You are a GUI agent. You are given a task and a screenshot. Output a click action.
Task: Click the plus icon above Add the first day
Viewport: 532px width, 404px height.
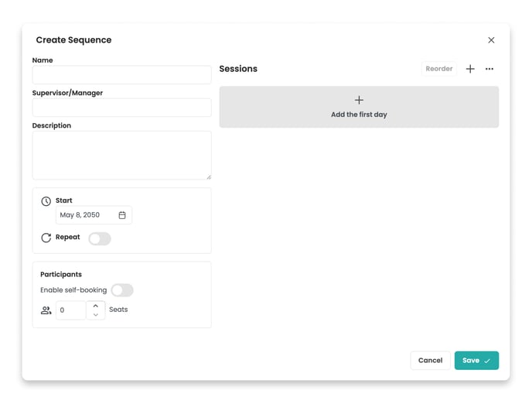(359, 100)
